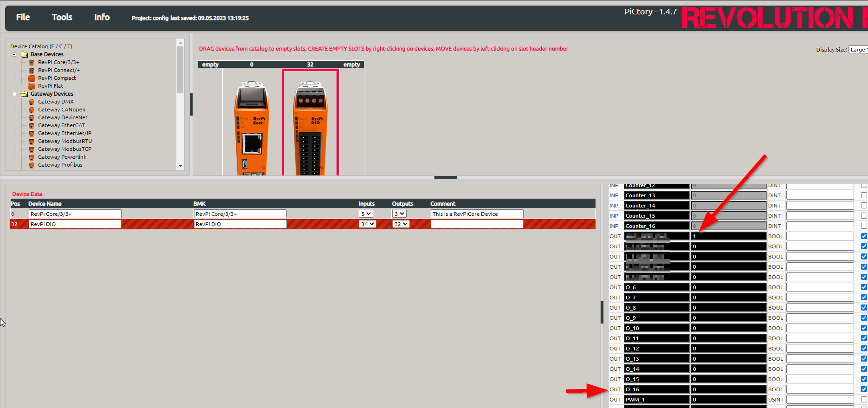The width and height of the screenshot is (868, 408).
Task: Open Outputs dropdown for RevPi DIO row
Action: click(x=401, y=224)
